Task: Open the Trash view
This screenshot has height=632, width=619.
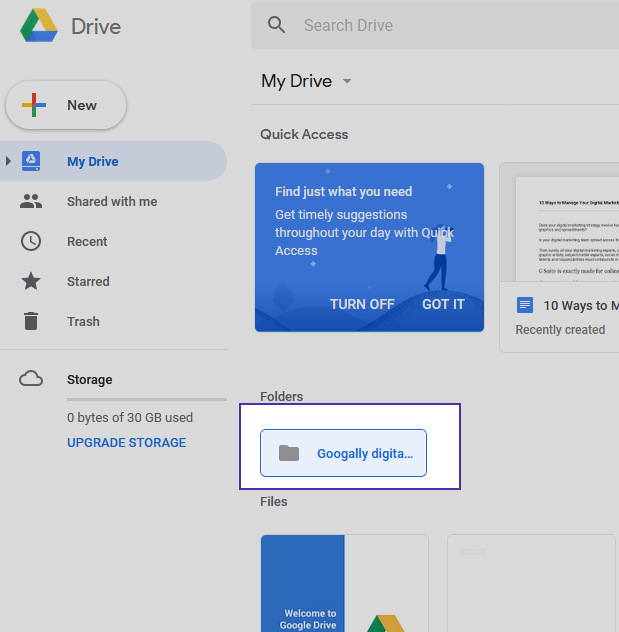Action: (83, 321)
